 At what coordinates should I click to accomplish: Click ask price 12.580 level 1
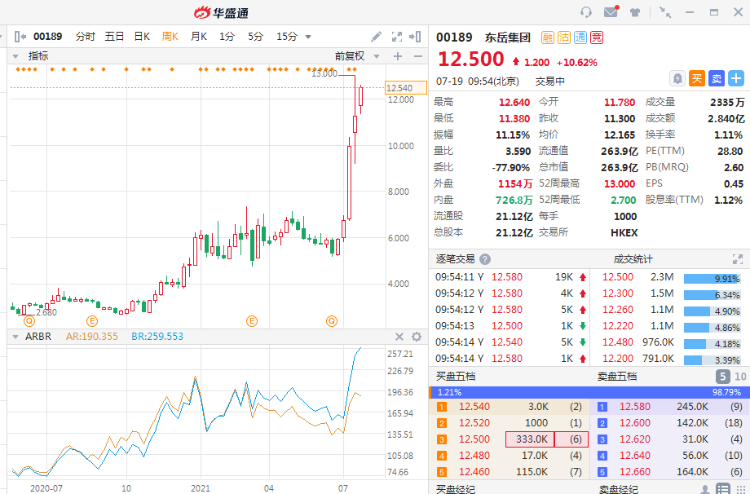tap(635, 407)
